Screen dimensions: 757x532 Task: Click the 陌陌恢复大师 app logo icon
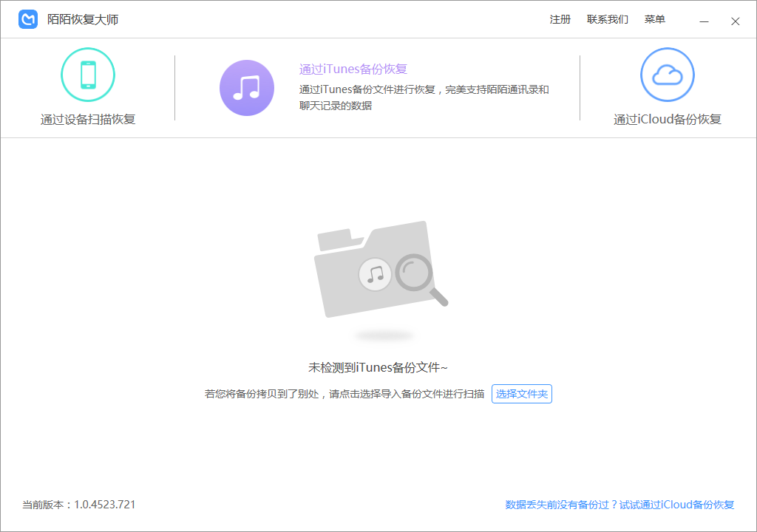point(28,19)
